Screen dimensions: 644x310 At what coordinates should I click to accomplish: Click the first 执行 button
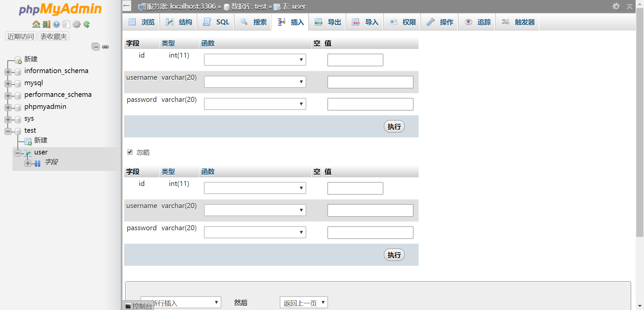[394, 127]
